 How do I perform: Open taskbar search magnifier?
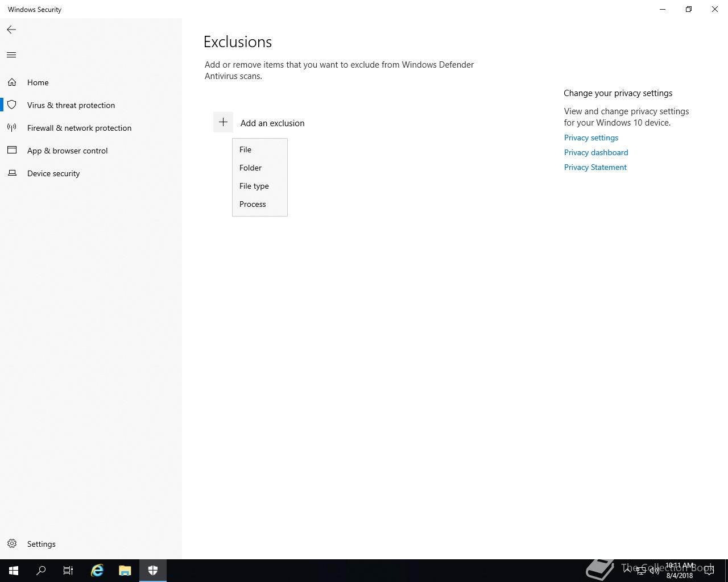point(41,571)
